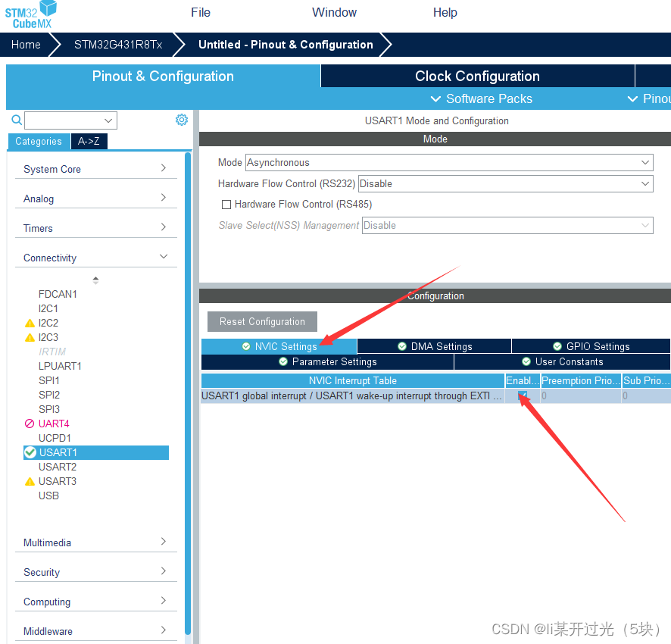Click the STM32CubeMX logo
The width and height of the screenshot is (671, 644).
pyautogui.click(x=30, y=15)
